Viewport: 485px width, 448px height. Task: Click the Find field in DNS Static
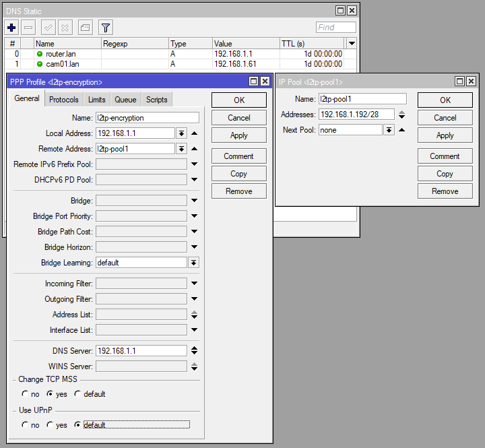[x=336, y=28]
